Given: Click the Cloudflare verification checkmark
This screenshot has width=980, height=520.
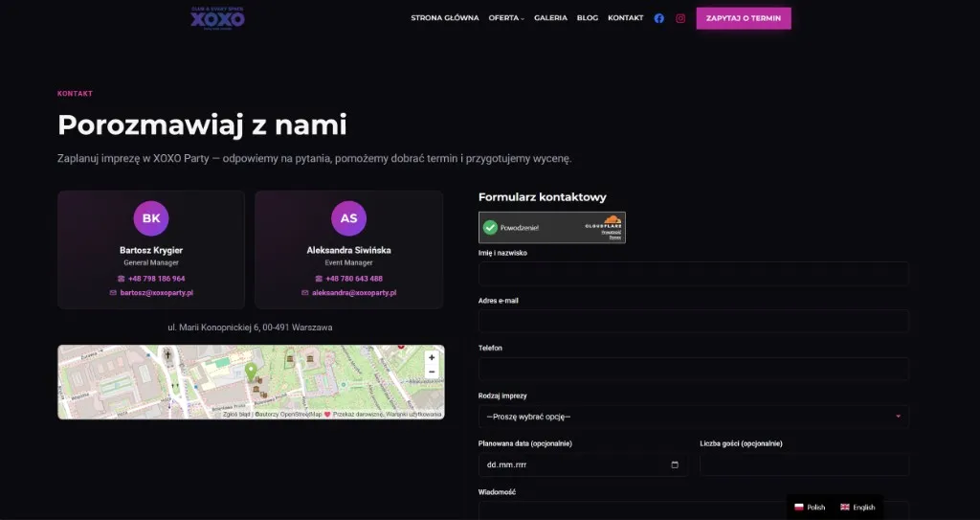Looking at the screenshot, I should pos(491,228).
